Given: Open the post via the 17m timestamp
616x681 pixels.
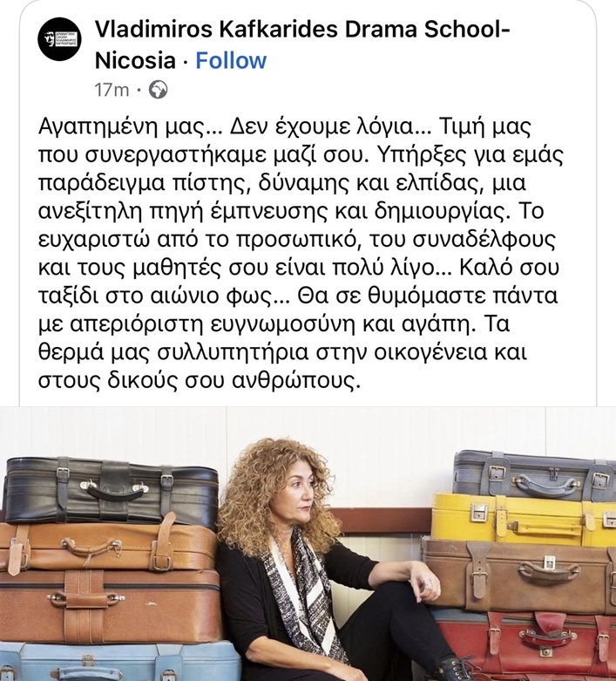Looking at the screenshot, I should pos(112,90).
